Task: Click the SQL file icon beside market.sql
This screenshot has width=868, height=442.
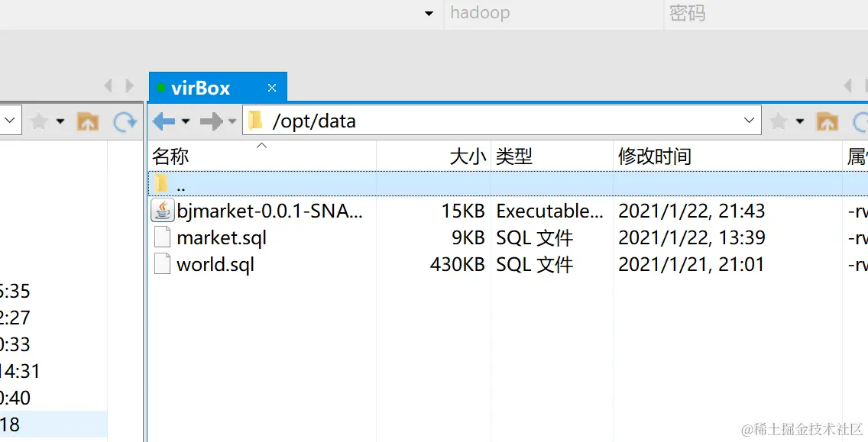Action: pos(161,237)
